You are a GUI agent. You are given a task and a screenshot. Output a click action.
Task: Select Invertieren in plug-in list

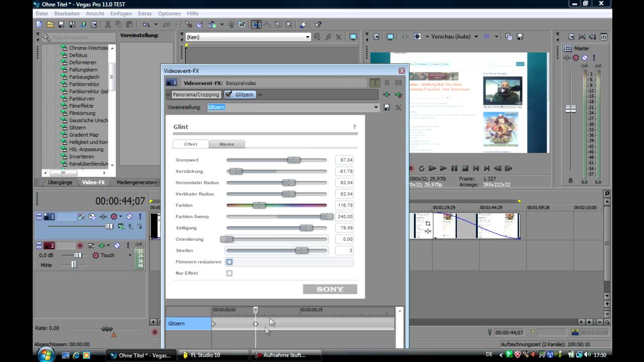[x=82, y=156]
